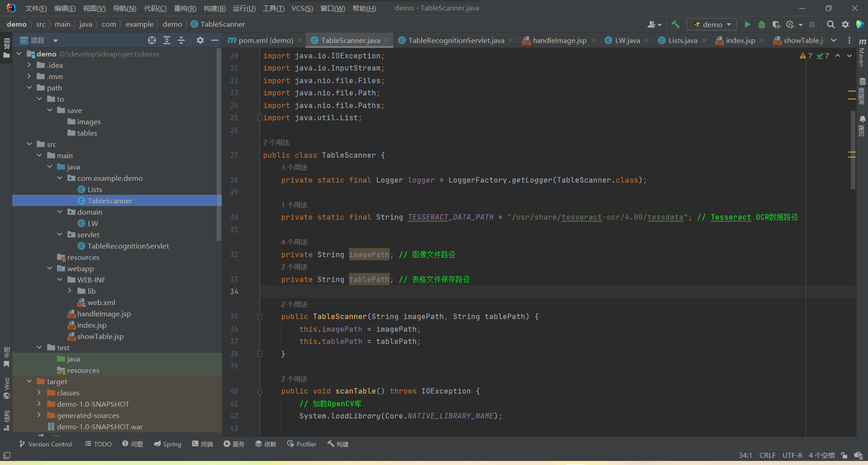868x465 pixels.
Task: Toggle the TODO tool window
Action: (x=98, y=444)
